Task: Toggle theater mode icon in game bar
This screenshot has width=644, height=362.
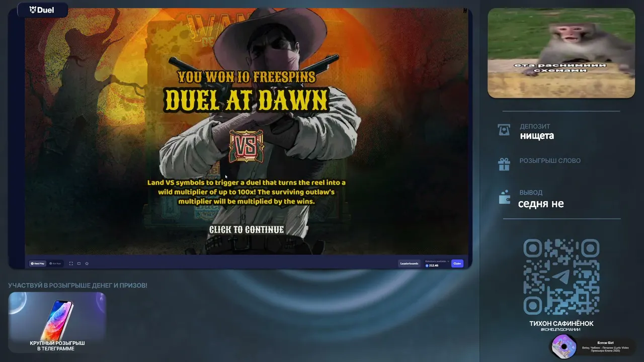Action: point(79,263)
